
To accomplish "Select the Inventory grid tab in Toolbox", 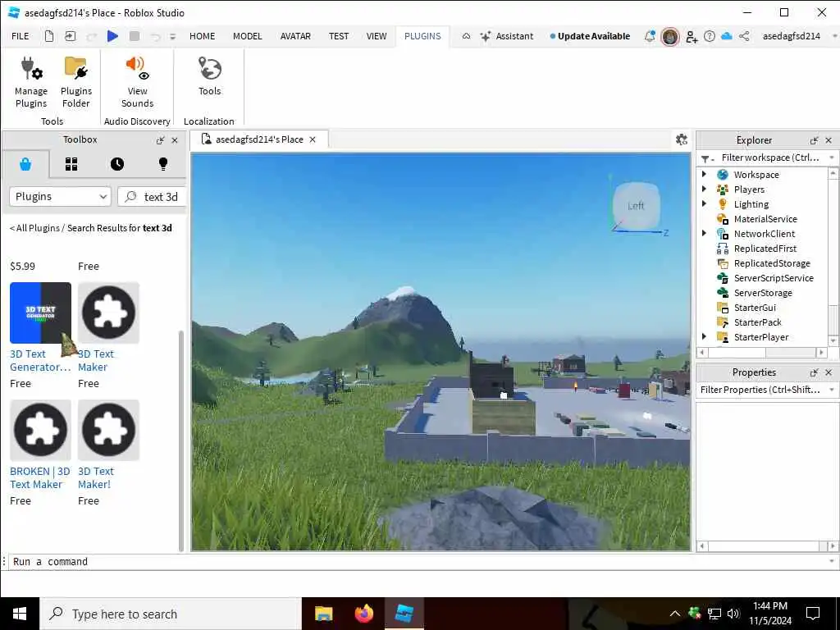I will [71, 164].
